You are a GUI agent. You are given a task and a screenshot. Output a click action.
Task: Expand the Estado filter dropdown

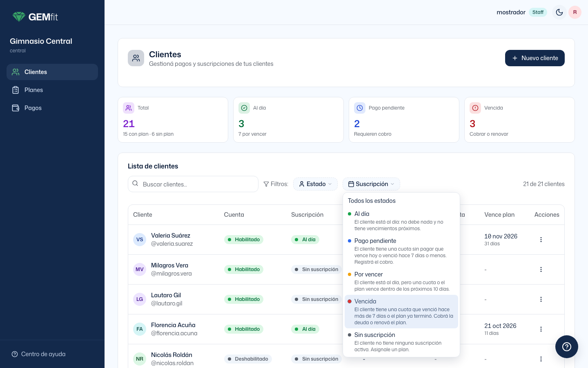point(315,184)
